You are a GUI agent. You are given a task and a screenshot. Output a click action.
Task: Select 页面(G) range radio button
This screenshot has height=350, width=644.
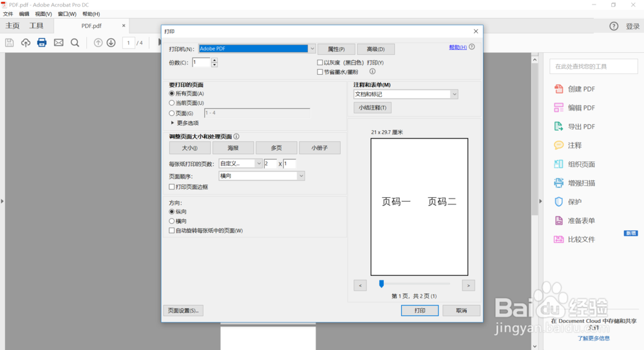[x=172, y=113]
